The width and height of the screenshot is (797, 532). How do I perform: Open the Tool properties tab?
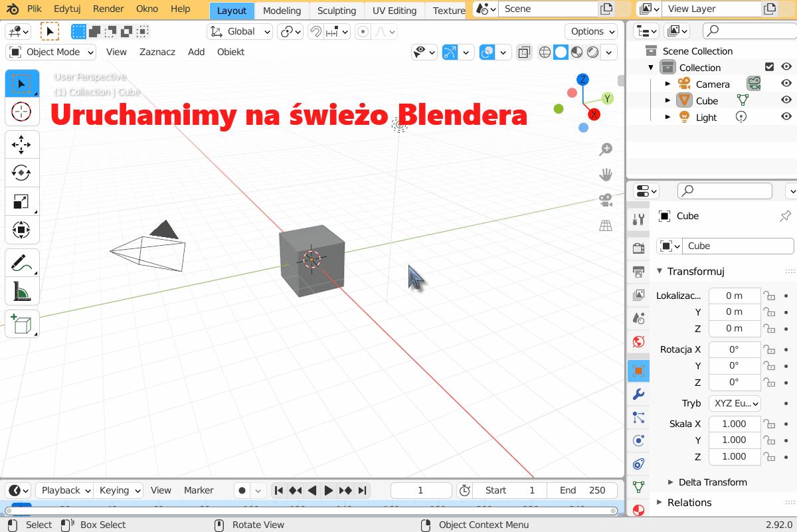(x=638, y=220)
